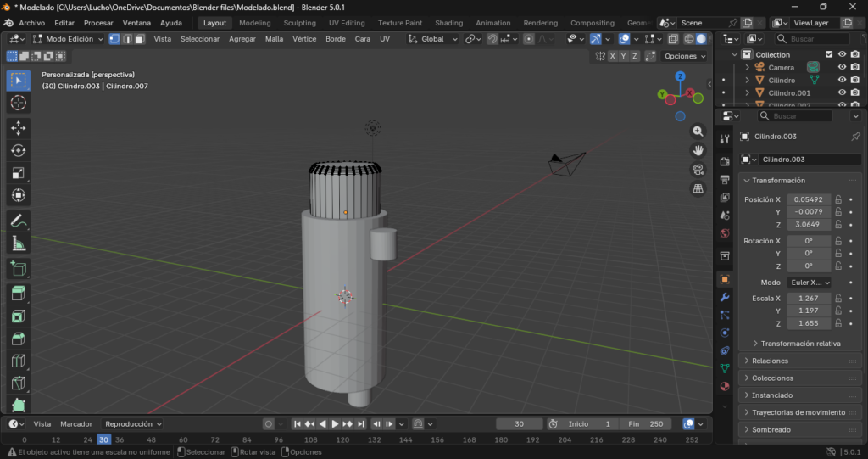Expand the Relaciones panel

coord(770,361)
